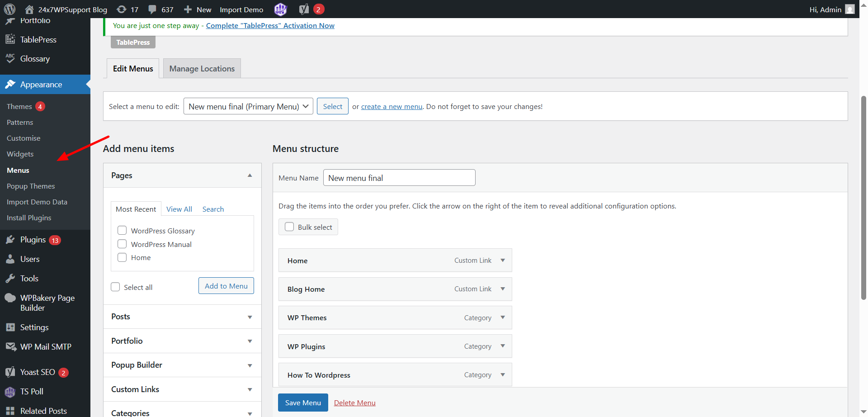Viewport: 868px width, 417px height.
Task: Click the Yoast SEO icon in admin bar
Action: click(304, 9)
